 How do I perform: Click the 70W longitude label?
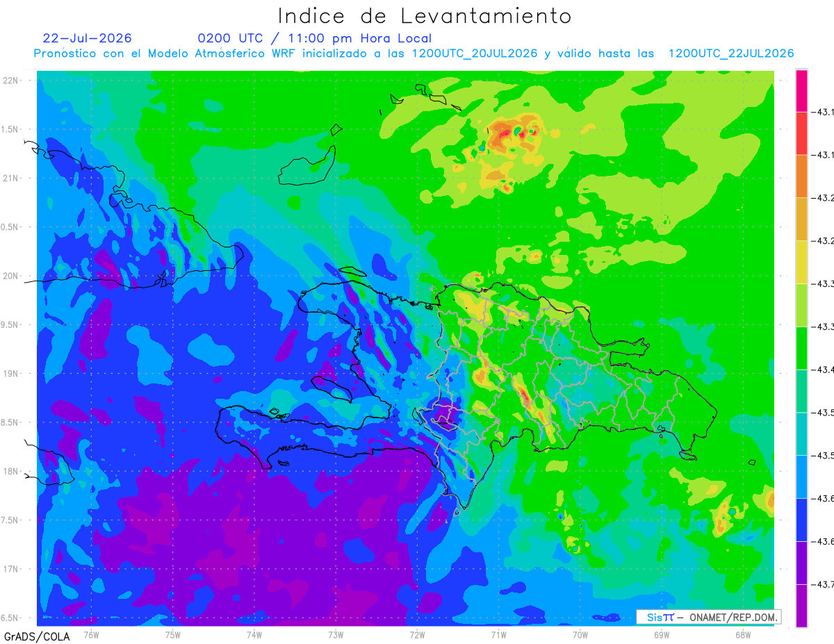pyautogui.click(x=580, y=634)
